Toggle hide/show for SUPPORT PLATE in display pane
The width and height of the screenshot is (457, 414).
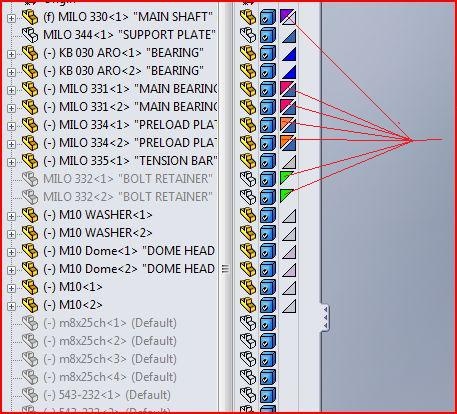tap(248, 35)
